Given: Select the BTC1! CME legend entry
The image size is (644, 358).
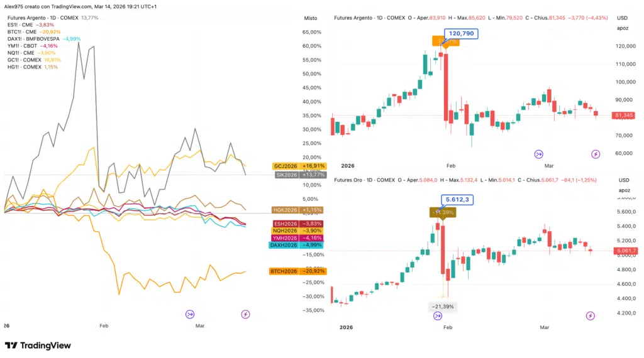Looking at the screenshot, I should [33, 31].
